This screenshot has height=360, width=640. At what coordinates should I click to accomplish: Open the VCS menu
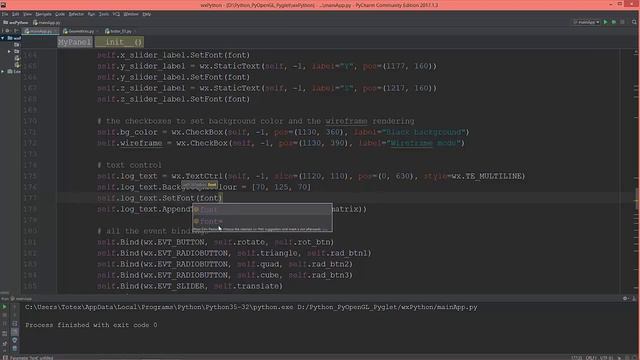click(x=116, y=14)
